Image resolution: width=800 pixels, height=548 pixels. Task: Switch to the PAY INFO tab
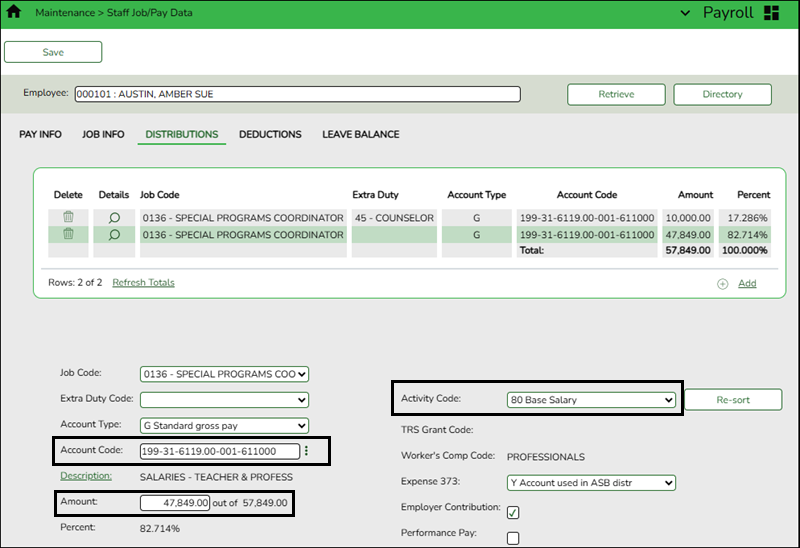[x=40, y=134]
